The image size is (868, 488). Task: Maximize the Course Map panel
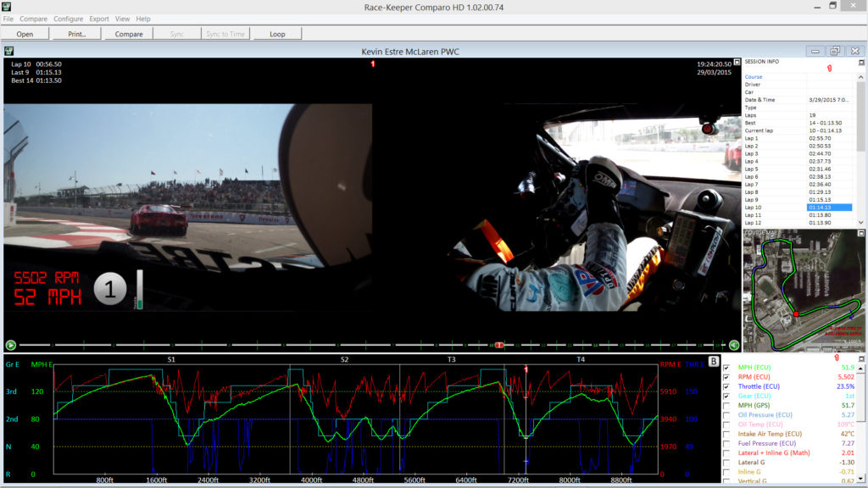(861, 232)
